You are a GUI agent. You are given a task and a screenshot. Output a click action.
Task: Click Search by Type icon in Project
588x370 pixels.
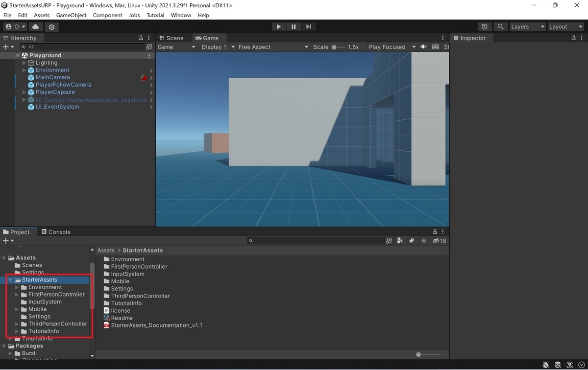click(400, 241)
